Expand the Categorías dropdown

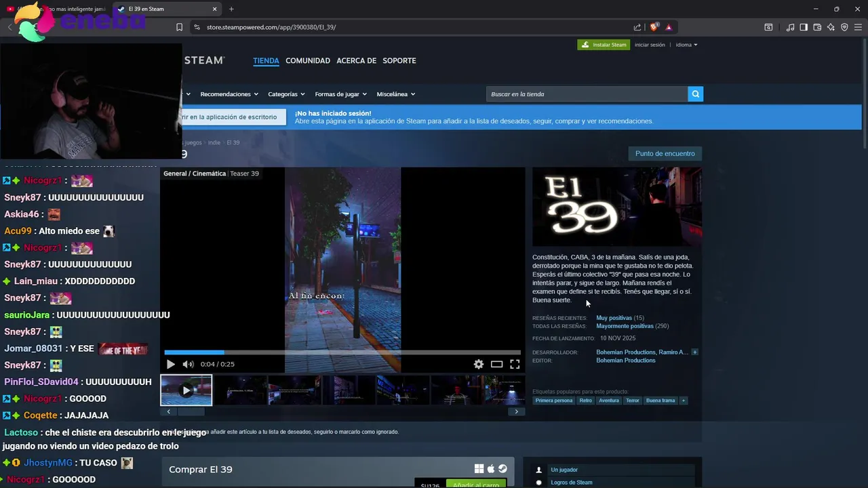[286, 94]
